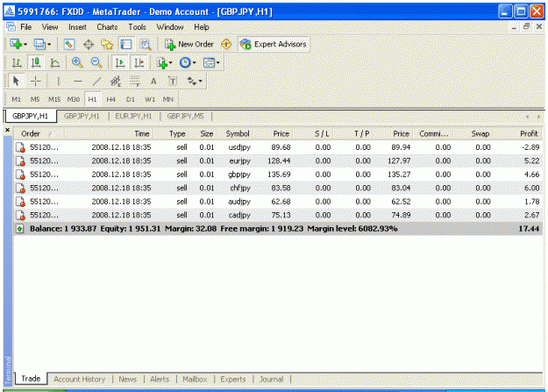548x392 pixels.
Task: Toggle the Terminal window toolbar icon
Action: [x=125, y=45]
